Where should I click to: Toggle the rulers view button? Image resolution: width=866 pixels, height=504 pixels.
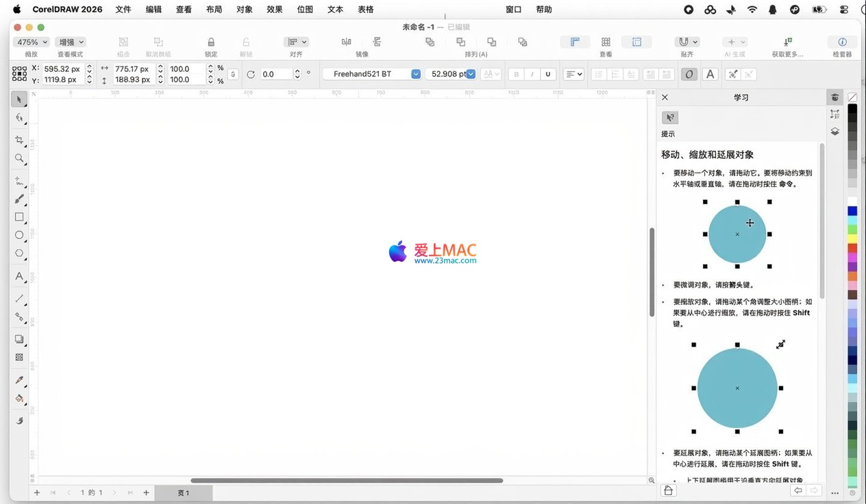click(x=575, y=42)
